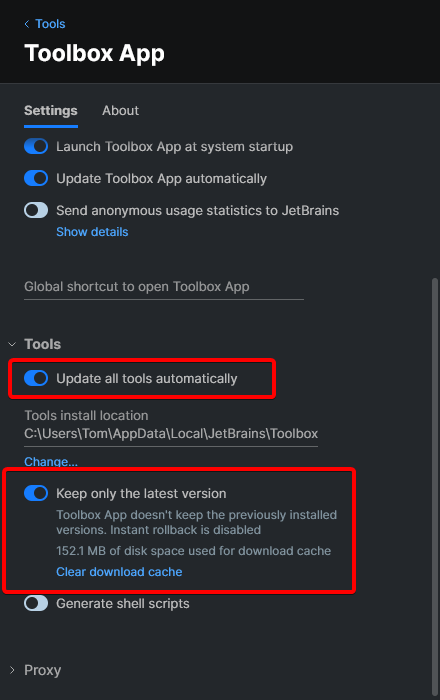This screenshot has height=700, width=440.
Task: Click the Tools section heading
Action: 42,344
